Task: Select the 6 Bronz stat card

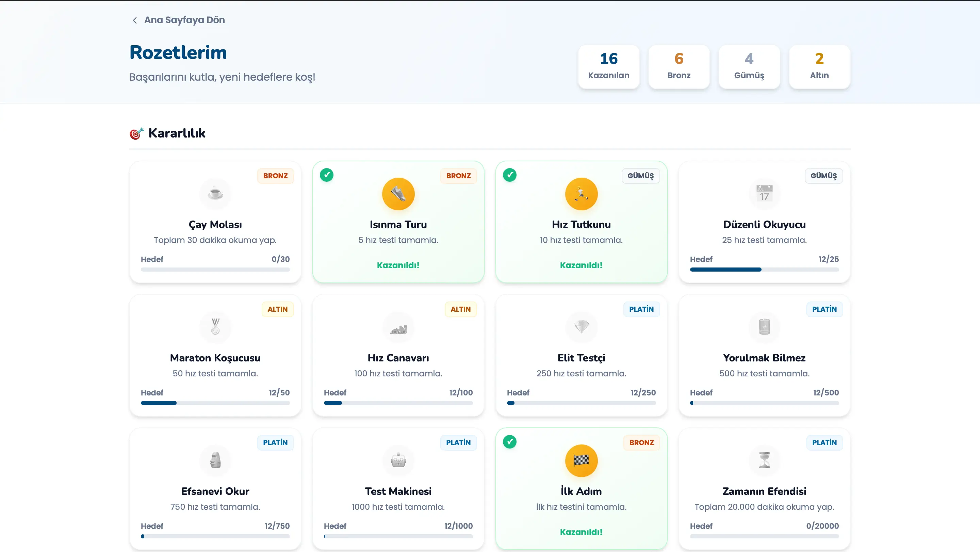Action: pos(679,67)
